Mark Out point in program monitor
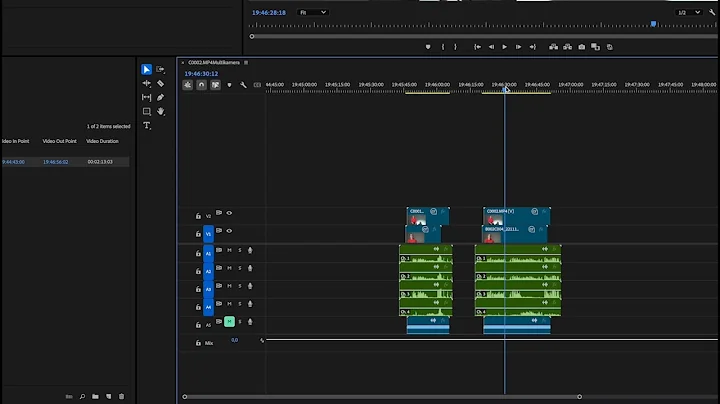Screen dimensions: 720x404 point(456,47)
